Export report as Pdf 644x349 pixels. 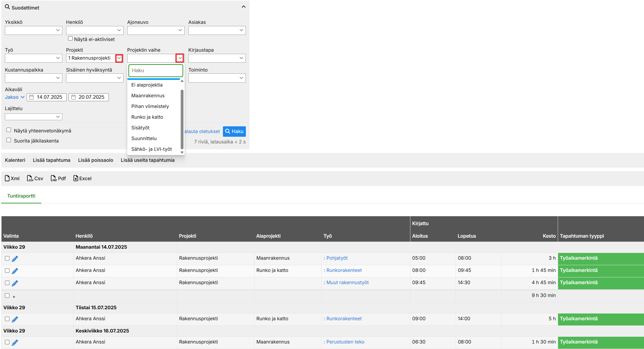54,178
